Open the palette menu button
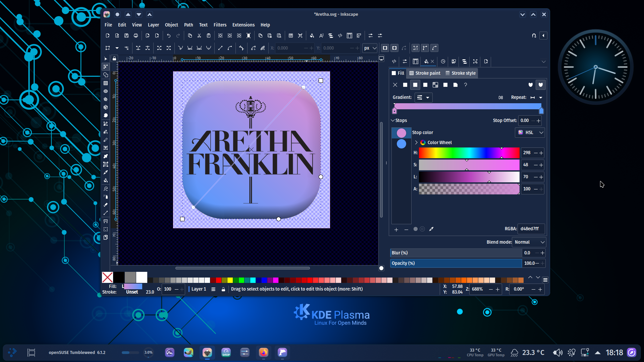644x362 pixels. 545,280
